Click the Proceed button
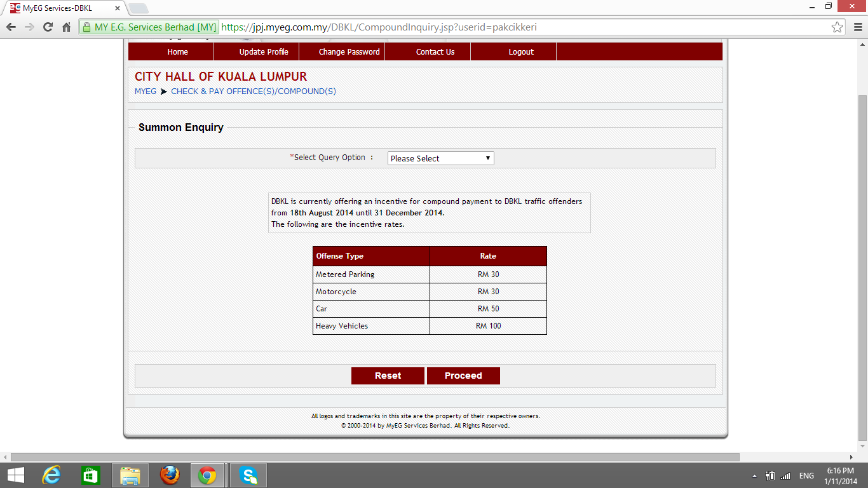Viewport: 868px width, 488px height. coord(463,376)
